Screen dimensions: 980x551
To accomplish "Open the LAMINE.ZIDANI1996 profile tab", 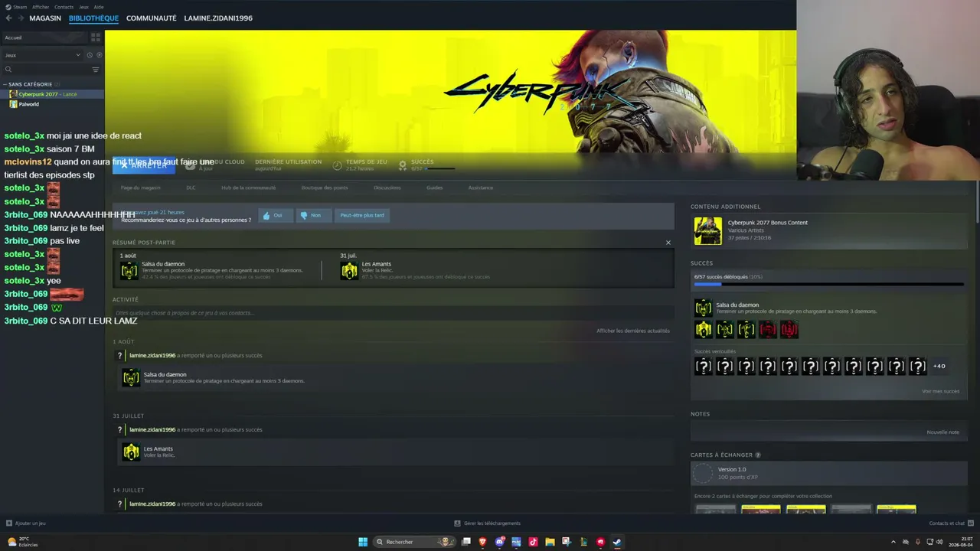I will point(218,18).
